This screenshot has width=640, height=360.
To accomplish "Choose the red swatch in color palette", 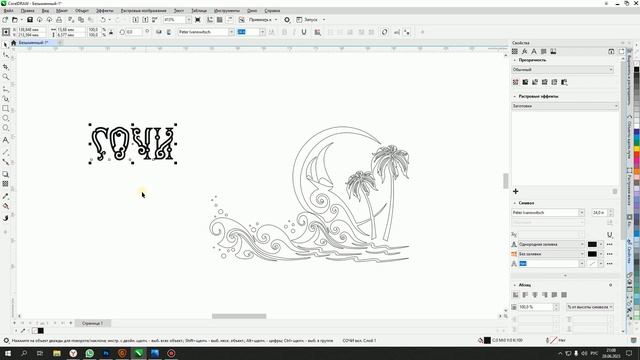I will 636,153.
